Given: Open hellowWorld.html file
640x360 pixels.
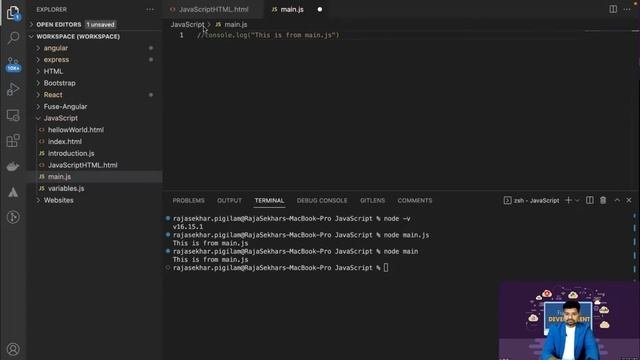Looking at the screenshot, I should tap(76, 130).
